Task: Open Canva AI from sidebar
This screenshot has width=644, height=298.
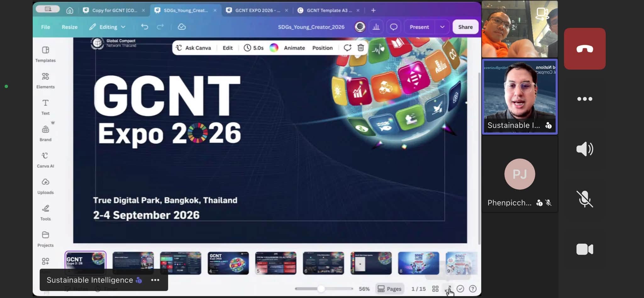Action: [45, 160]
